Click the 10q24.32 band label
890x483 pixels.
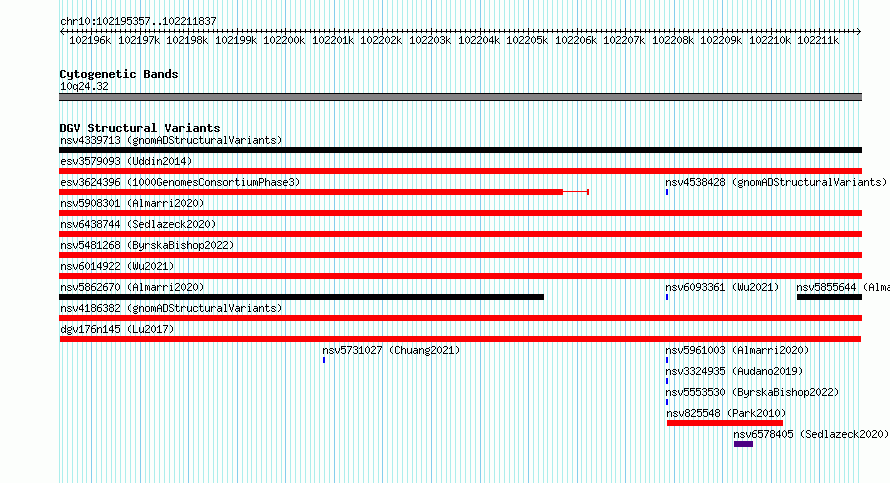pyautogui.click(x=84, y=86)
